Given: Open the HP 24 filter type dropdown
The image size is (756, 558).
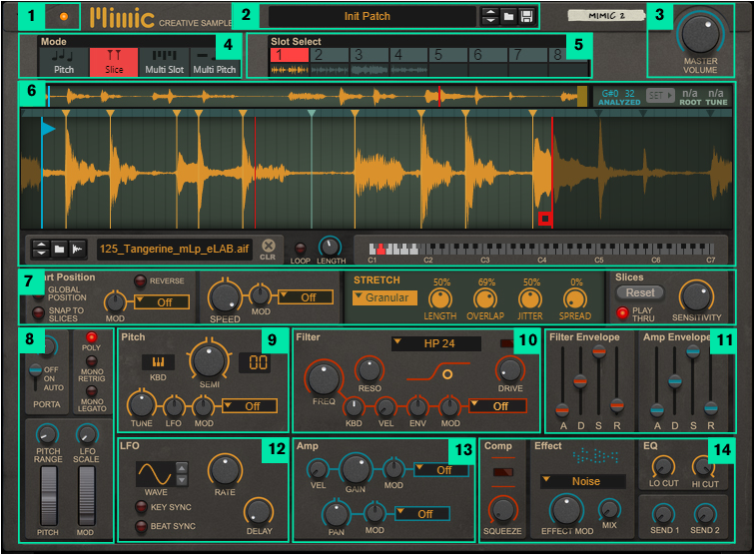Looking at the screenshot, I should 435,344.
